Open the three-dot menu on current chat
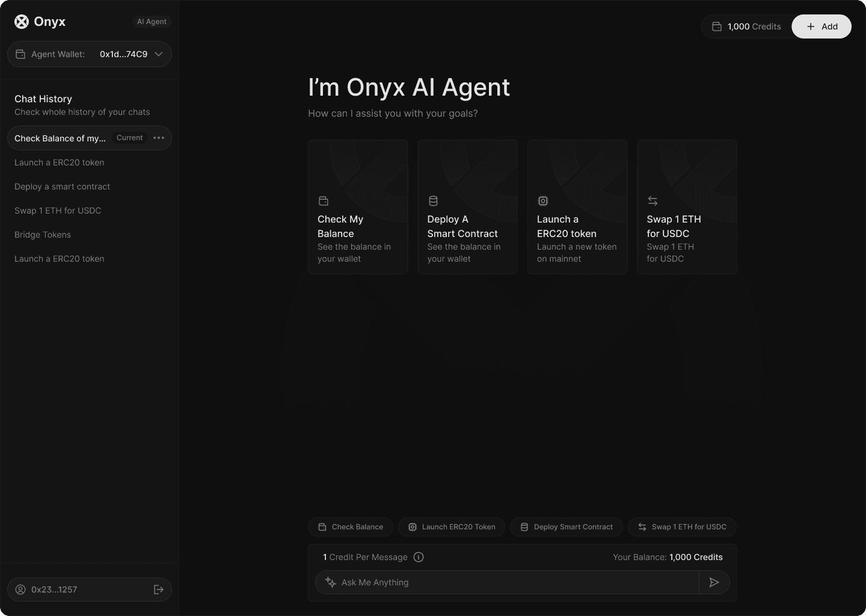The height and width of the screenshot is (616, 866). coord(159,138)
